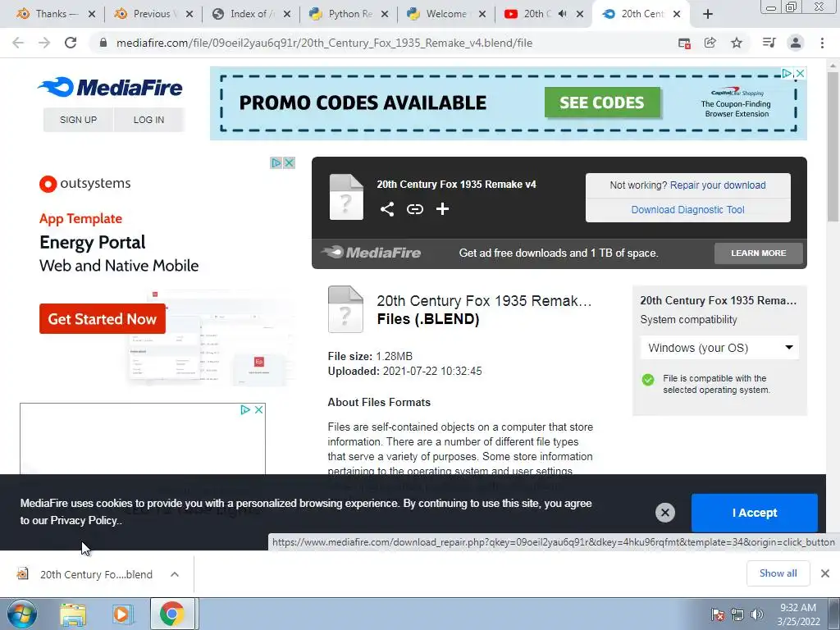Open the share page icon in address bar

[710, 43]
